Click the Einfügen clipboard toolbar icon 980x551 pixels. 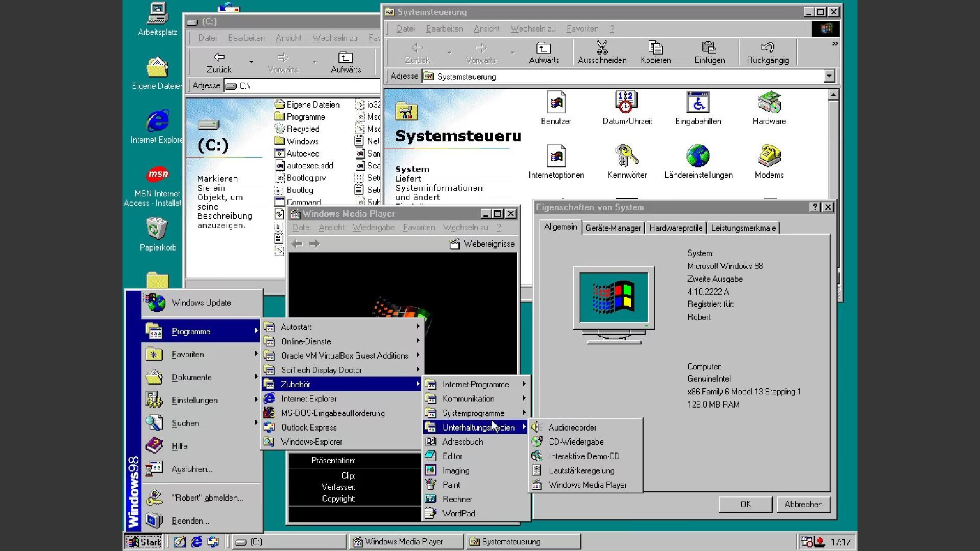click(x=709, y=51)
